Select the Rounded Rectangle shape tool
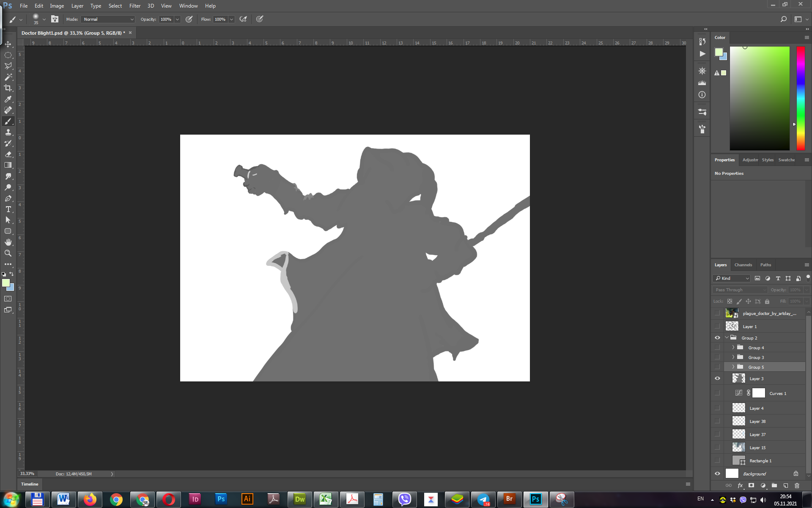 (x=8, y=231)
